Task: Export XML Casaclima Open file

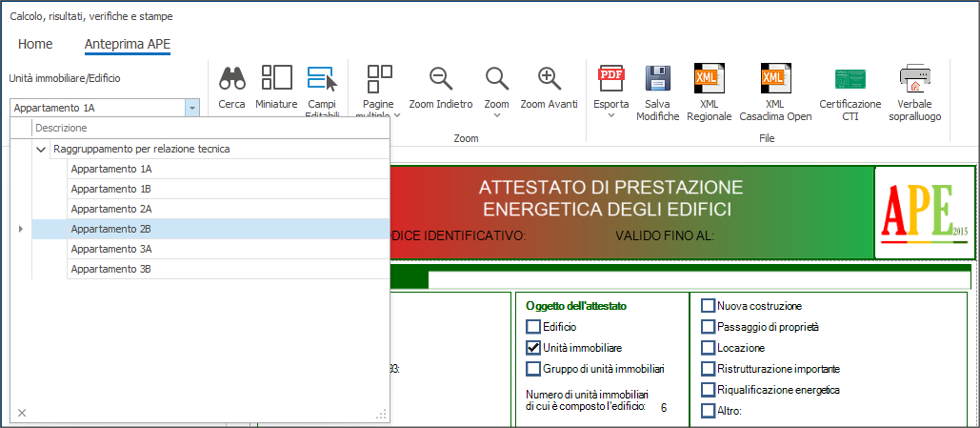Action: click(774, 79)
